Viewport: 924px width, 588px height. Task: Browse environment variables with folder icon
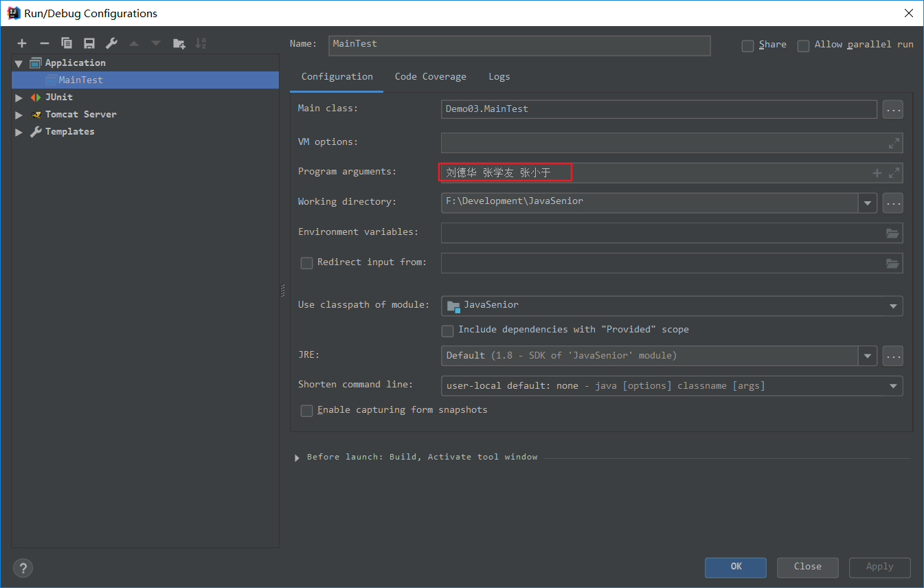(x=892, y=234)
